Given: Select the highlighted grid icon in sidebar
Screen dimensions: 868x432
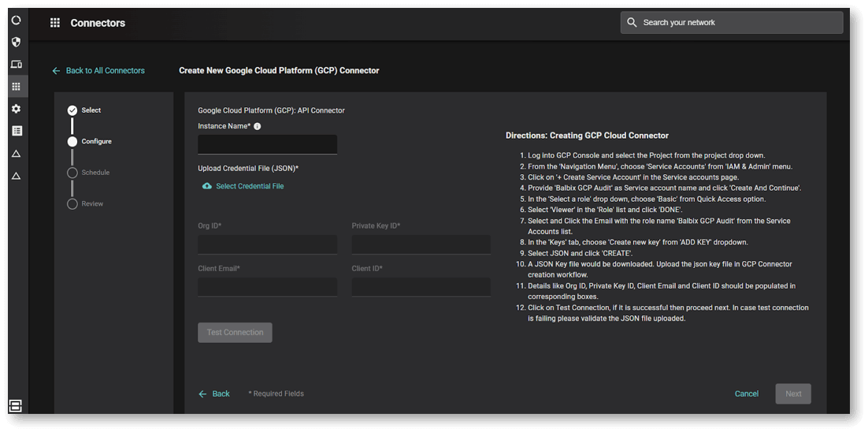Looking at the screenshot, I should 16,87.
